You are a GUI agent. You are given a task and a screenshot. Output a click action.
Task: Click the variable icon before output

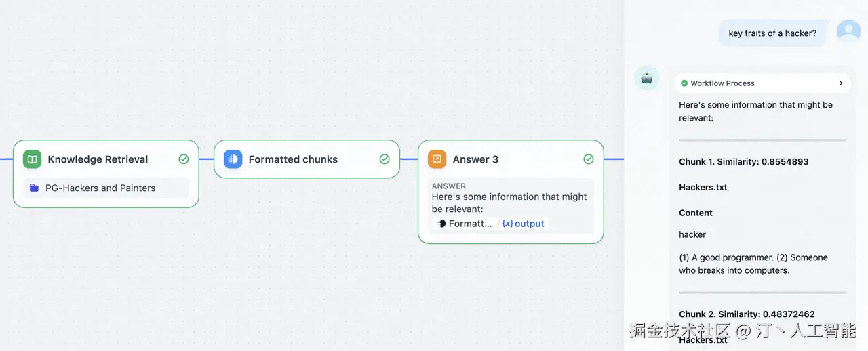(508, 224)
